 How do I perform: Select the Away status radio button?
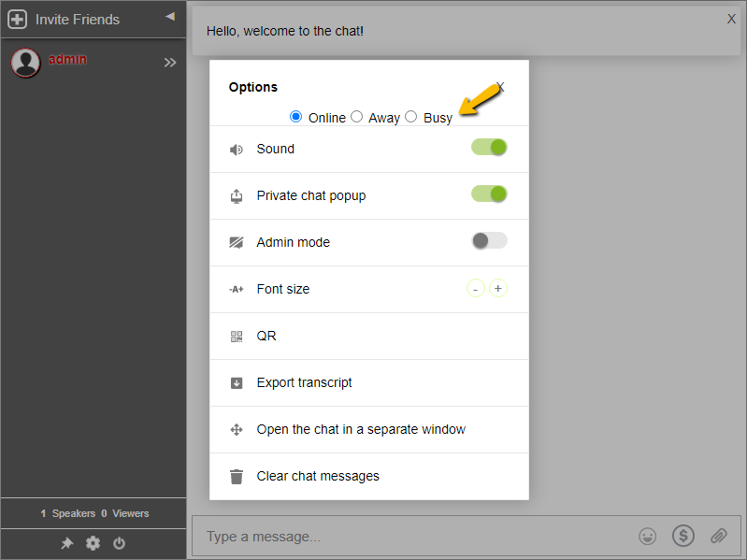[356, 117]
